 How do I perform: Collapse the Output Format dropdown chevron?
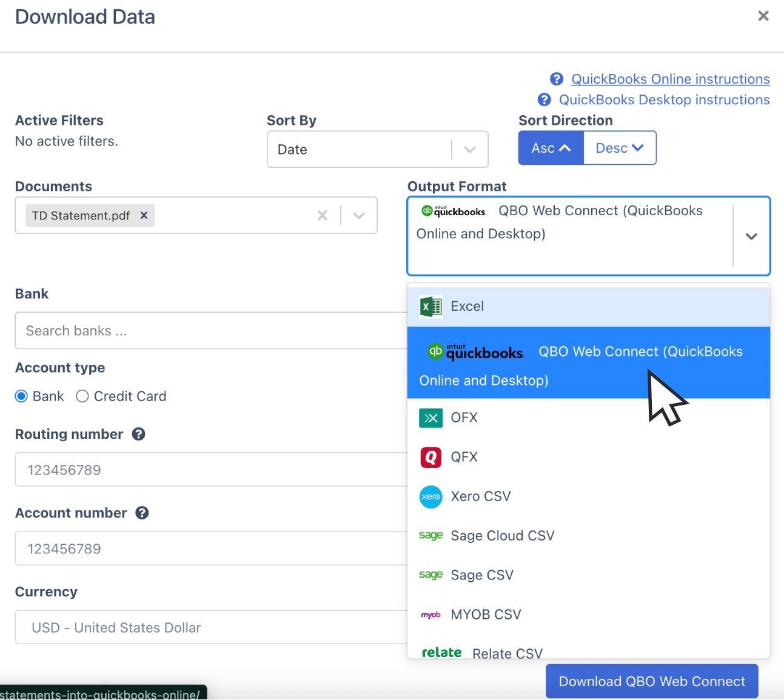point(751,236)
